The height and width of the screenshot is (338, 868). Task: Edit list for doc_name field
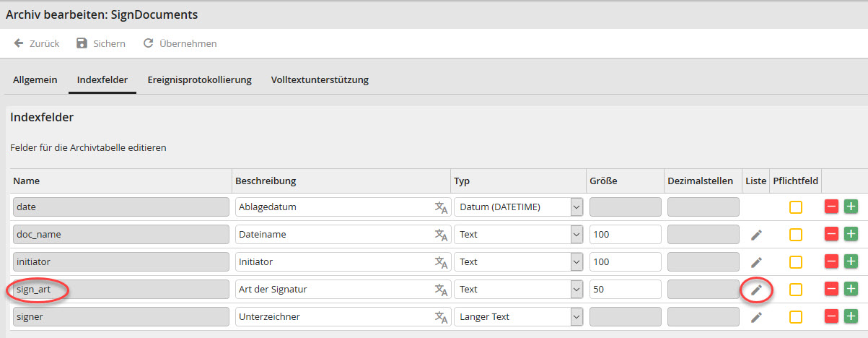point(756,235)
